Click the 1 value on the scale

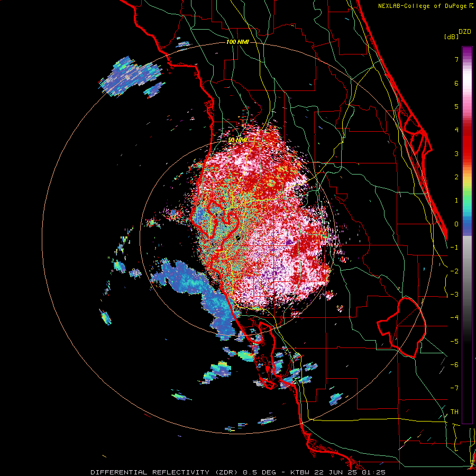pos(456,200)
